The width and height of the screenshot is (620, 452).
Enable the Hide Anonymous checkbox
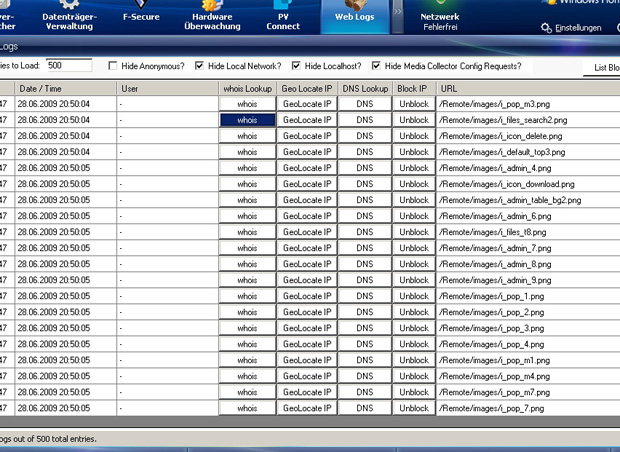[x=113, y=66]
